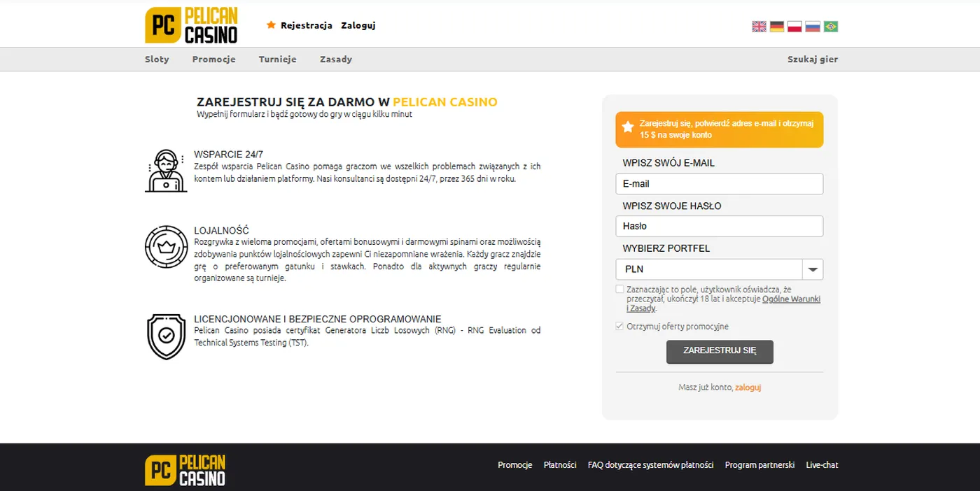
Task: Choose Polish via the Poland flag
Action: pyautogui.click(x=794, y=26)
